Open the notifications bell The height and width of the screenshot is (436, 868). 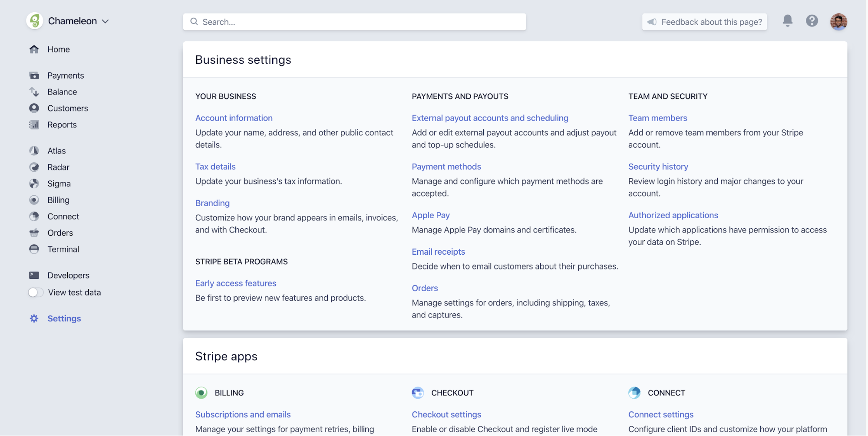tap(788, 20)
